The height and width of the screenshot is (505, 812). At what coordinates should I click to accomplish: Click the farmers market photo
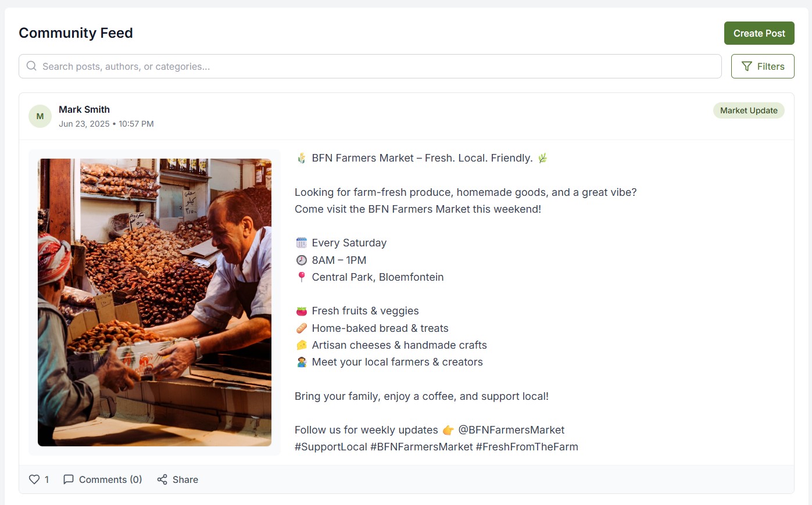[154, 302]
